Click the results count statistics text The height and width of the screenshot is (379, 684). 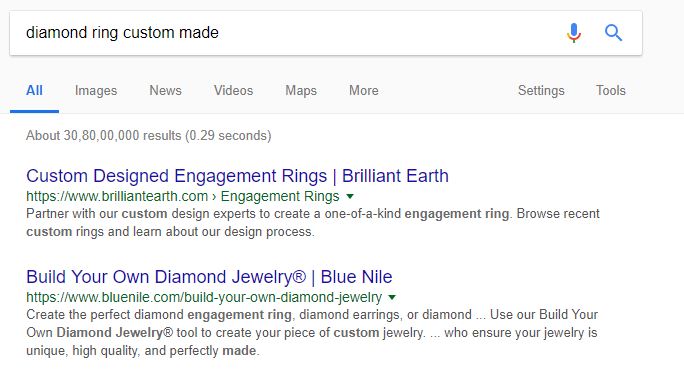[x=149, y=136]
